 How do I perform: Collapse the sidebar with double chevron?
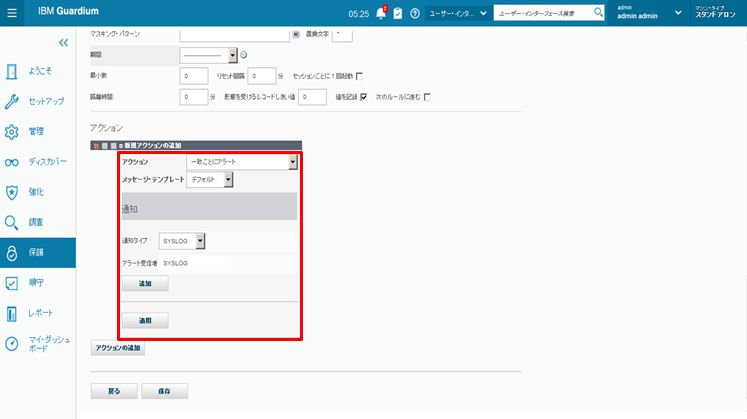click(64, 43)
